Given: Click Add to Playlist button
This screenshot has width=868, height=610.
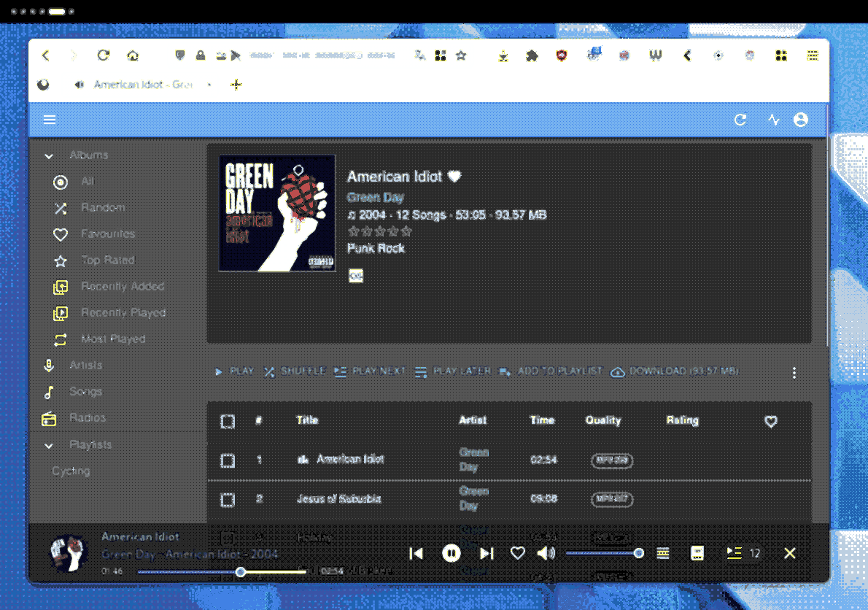Looking at the screenshot, I should (x=551, y=371).
